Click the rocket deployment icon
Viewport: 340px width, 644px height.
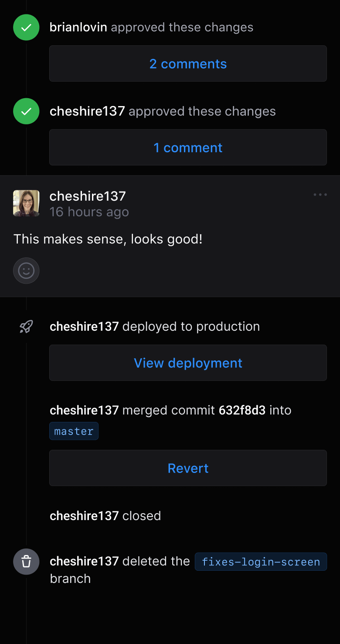(x=25, y=326)
